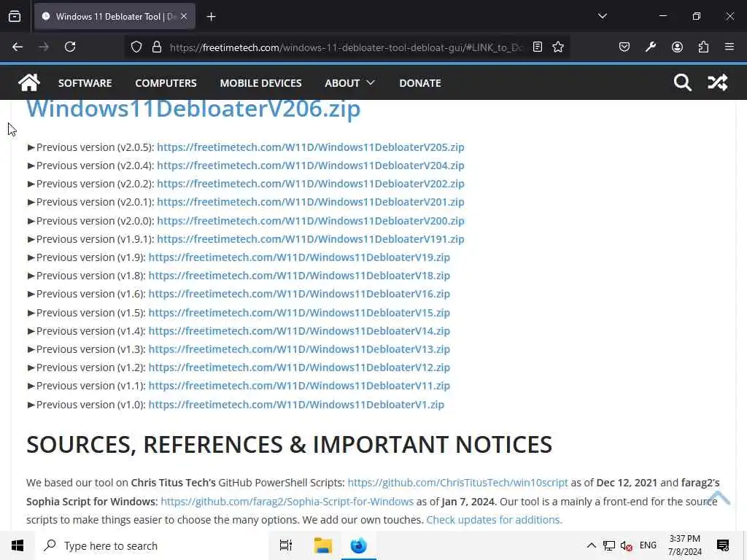
Task: Click the Windows11DebloaterV200.zip link
Action: coord(311,221)
